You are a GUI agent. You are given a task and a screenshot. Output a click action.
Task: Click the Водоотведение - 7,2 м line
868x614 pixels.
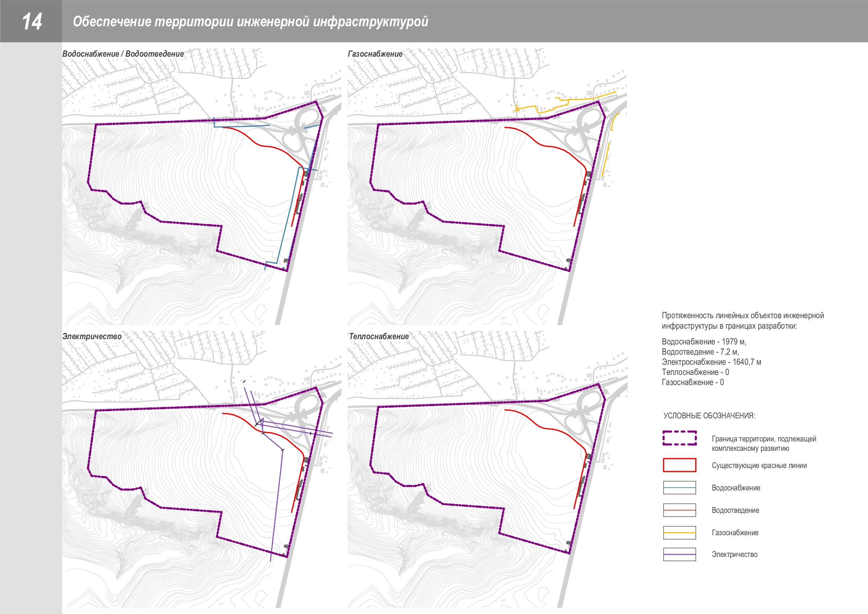pyautogui.click(x=700, y=352)
